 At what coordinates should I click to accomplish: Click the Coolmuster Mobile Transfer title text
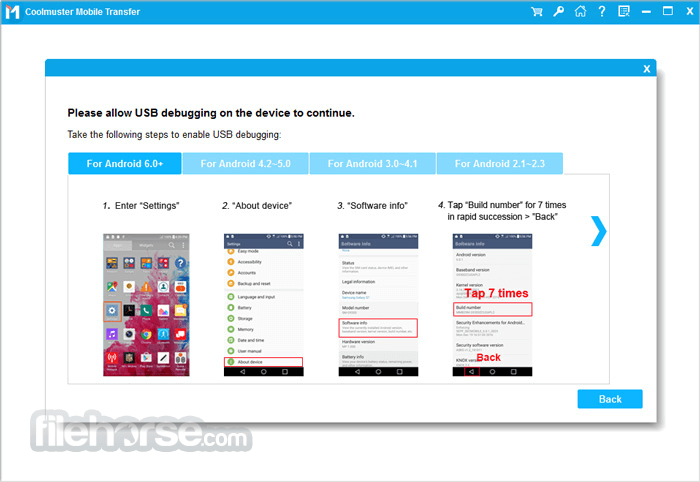(x=82, y=12)
